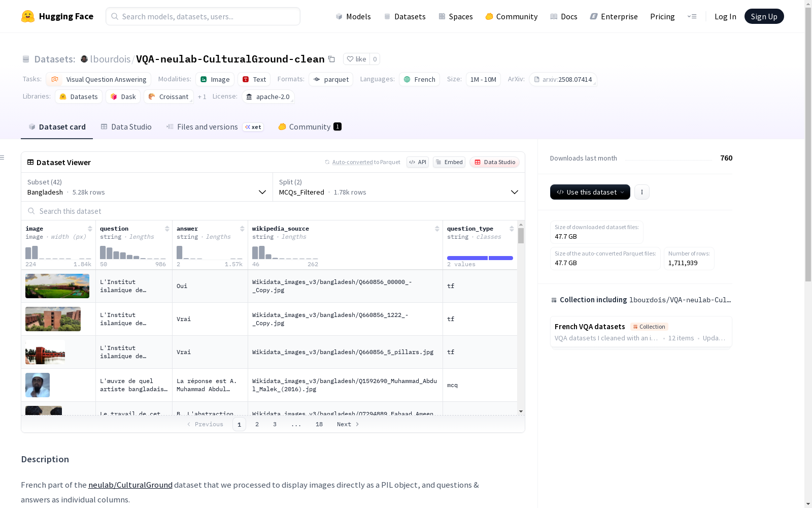Sort the wikipedia_source column
812x508 pixels.
pyautogui.click(x=437, y=229)
